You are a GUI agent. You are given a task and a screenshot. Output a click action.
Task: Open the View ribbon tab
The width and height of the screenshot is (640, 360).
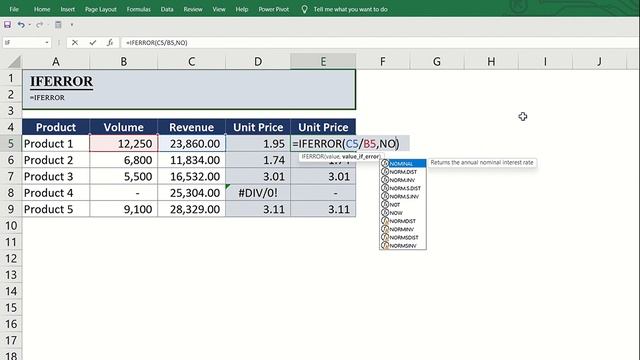click(219, 9)
